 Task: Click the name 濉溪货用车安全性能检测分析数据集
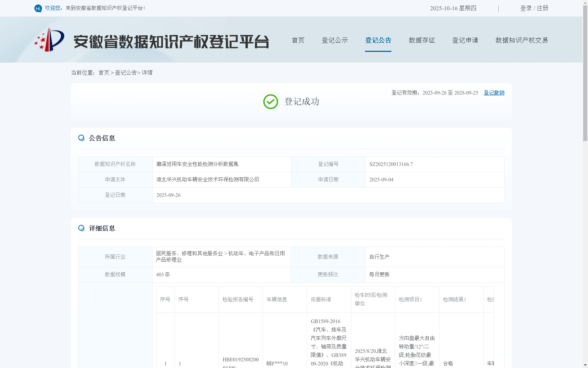[197, 164]
